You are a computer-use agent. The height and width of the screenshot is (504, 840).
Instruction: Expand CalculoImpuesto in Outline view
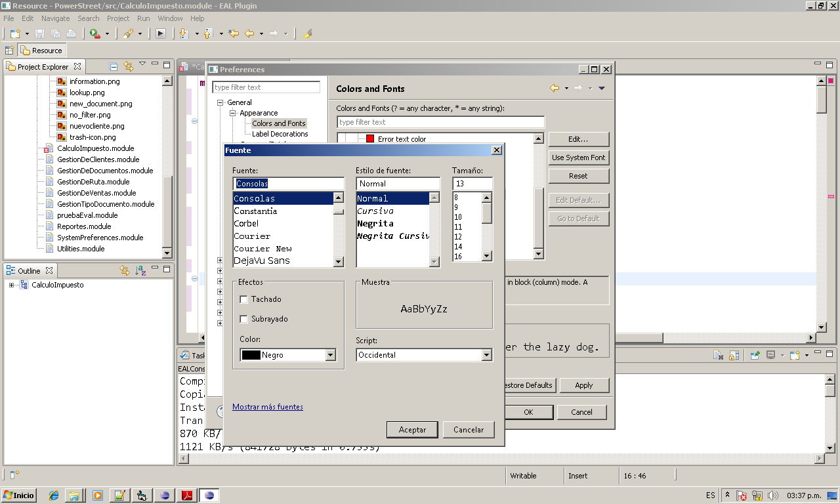(x=12, y=285)
